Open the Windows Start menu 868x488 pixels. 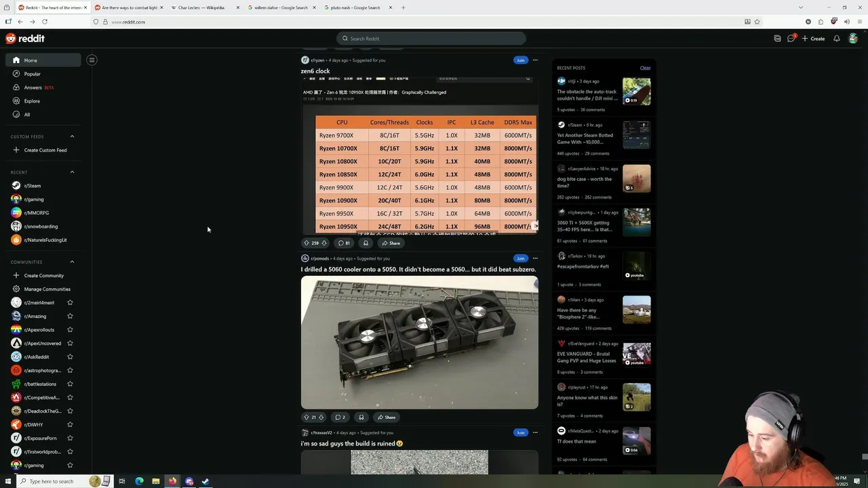8,481
